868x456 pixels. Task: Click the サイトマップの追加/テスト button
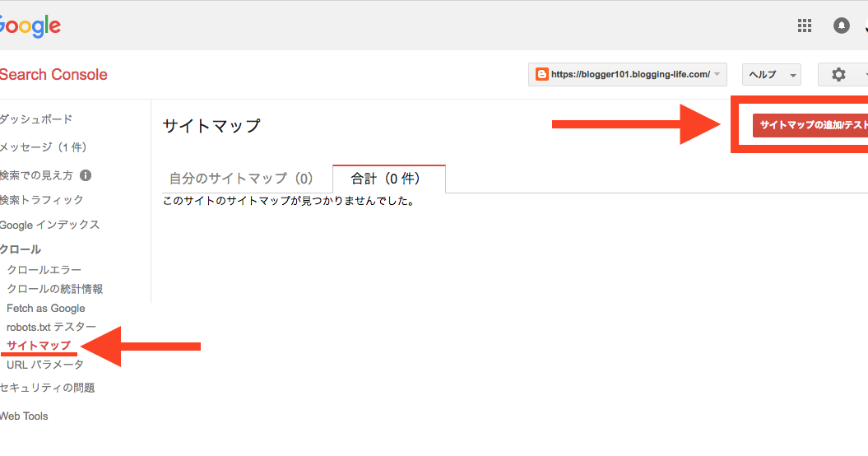tap(810, 125)
